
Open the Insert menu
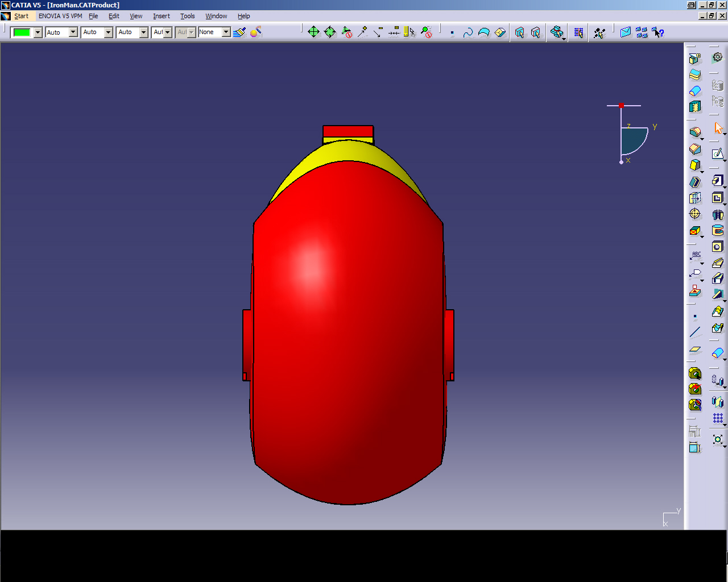pos(162,16)
